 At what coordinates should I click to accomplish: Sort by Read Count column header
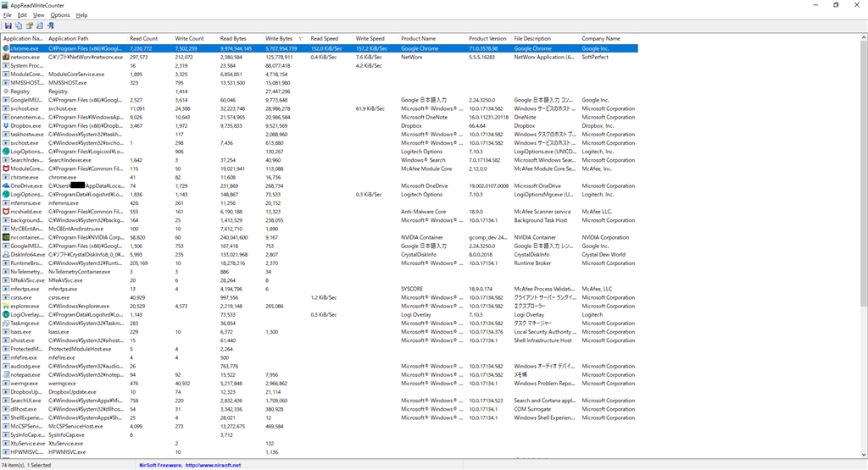[x=150, y=39]
